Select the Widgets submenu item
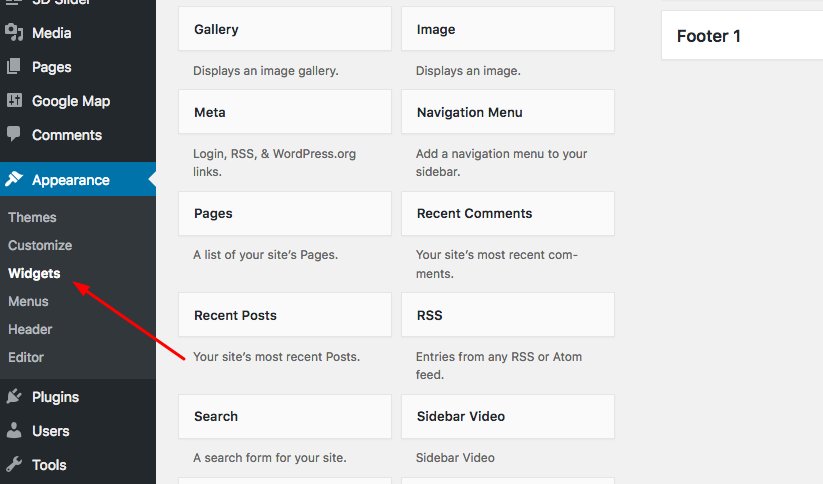Viewport: 823px width, 484px height. coord(34,273)
